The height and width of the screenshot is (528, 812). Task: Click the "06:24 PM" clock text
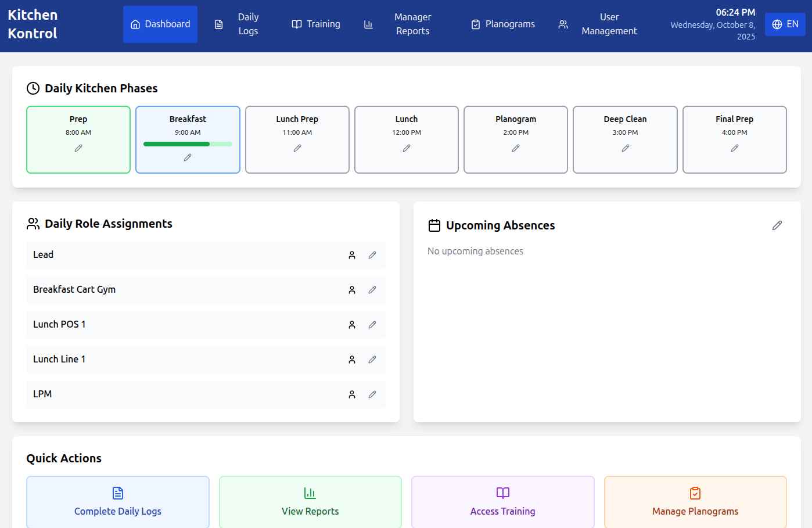click(735, 12)
